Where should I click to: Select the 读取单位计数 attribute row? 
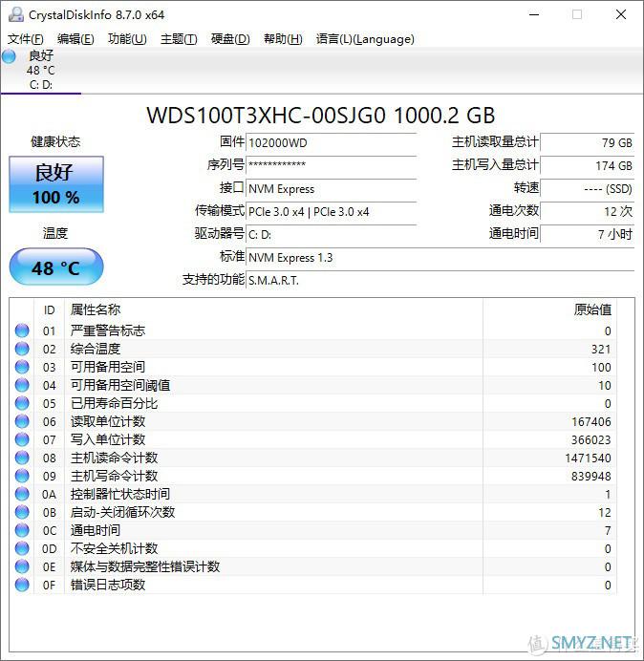313,421
